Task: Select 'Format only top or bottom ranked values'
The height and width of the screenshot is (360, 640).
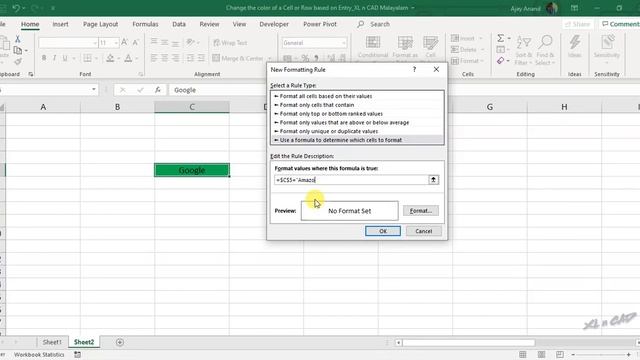Action: pos(357,114)
